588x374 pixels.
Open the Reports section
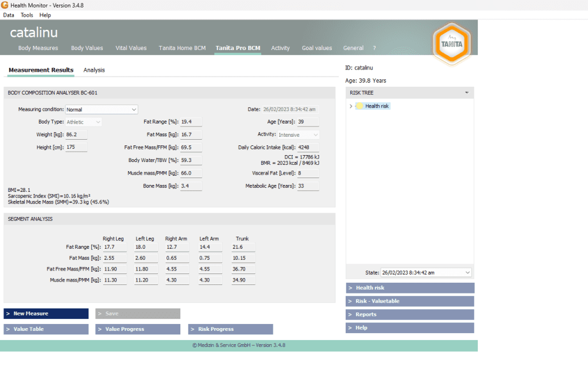coord(410,314)
